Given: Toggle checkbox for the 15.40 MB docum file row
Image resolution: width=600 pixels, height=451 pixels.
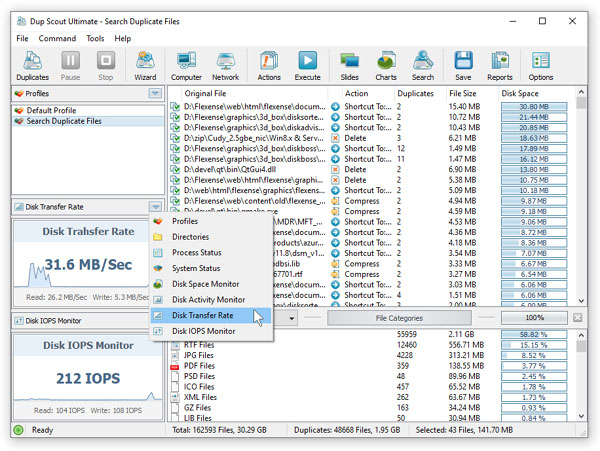Looking at the screenshot, I should click(x=175, y=107).
